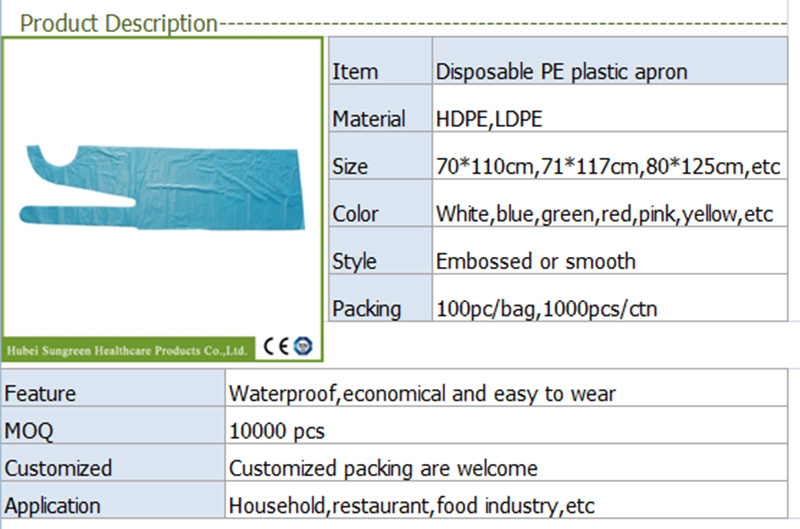Click the Embossed or smooth style cell
The width and height of the screenshot is (800, 529).
610,250
